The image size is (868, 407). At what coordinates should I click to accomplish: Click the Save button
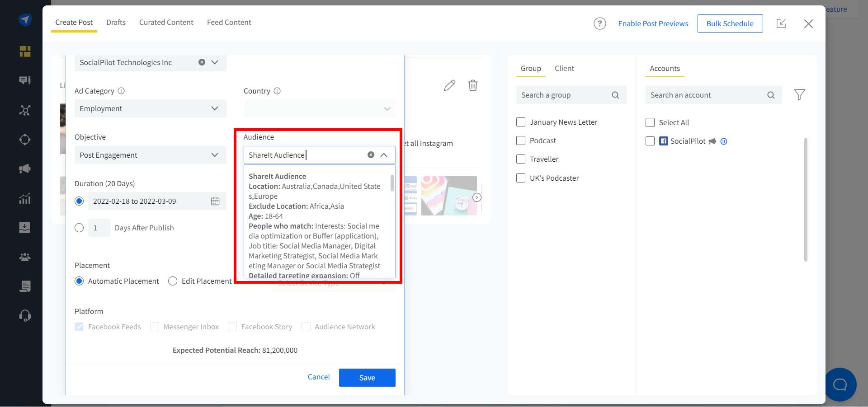[367, 378]
